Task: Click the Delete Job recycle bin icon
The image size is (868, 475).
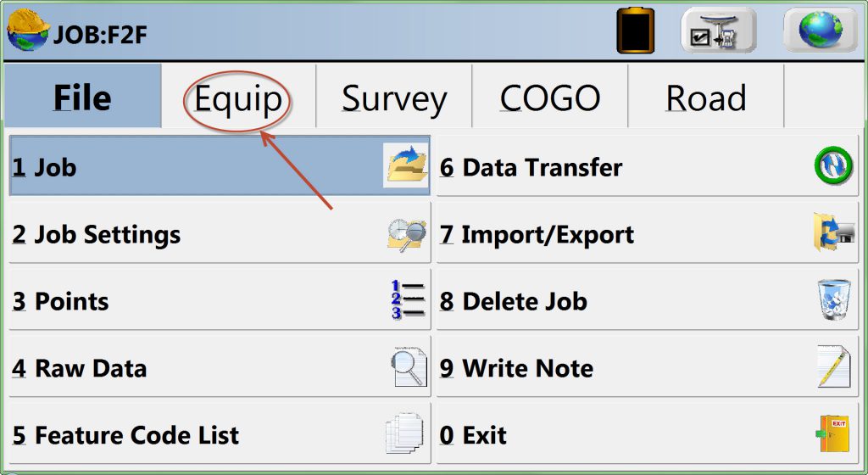Action: (834, 299)
